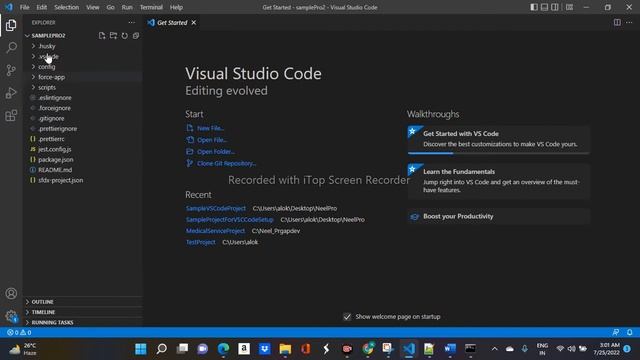The image size is (640, 360).
Task: Expand the Outline section
Action: click(x=82, y=302)
